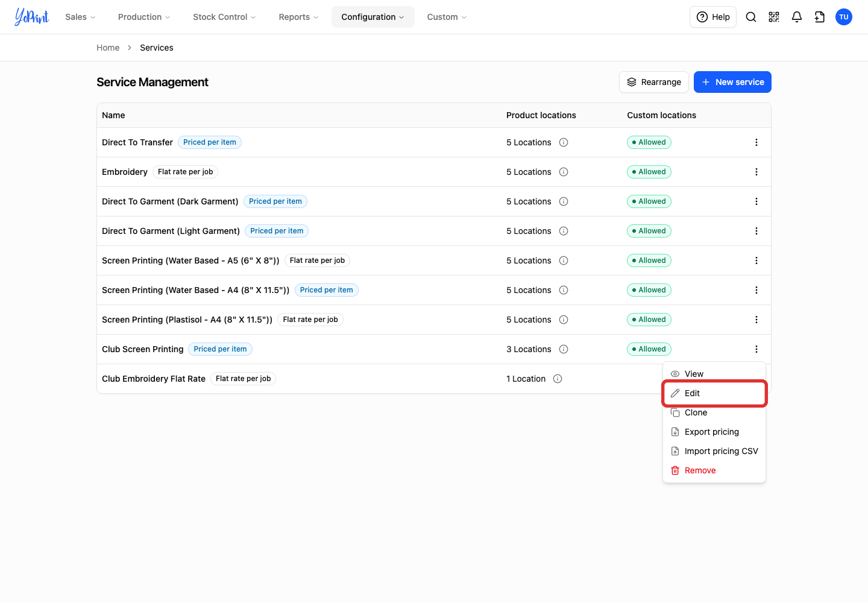Open the YoPrint home logo
Screen dimensions: 868x603
[x=32, y=17]
